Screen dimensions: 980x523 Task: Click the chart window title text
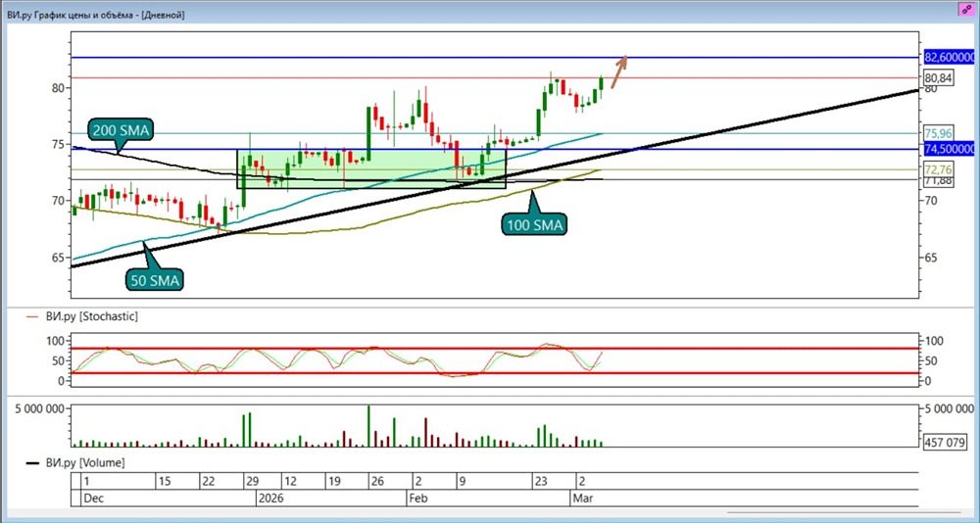(96, 14)
